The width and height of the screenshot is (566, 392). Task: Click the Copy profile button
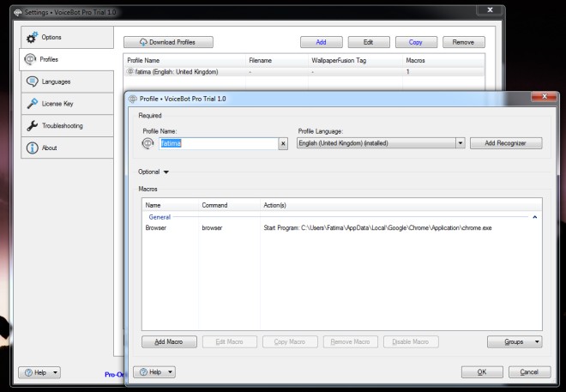pyautogui.click(x=416, y=42)
